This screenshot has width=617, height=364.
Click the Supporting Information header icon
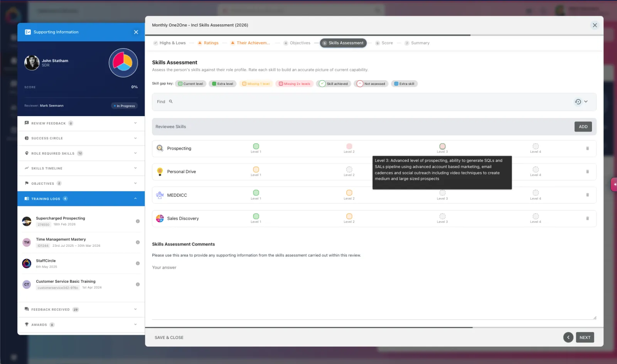(28, 32)
